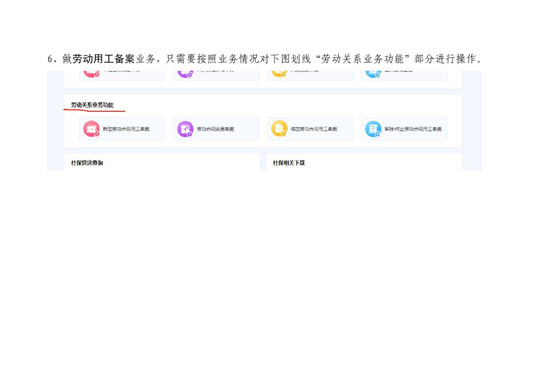Click the step number 6 at the sentence start
This screenshot has width=550, height=389.
pos(50,59)
